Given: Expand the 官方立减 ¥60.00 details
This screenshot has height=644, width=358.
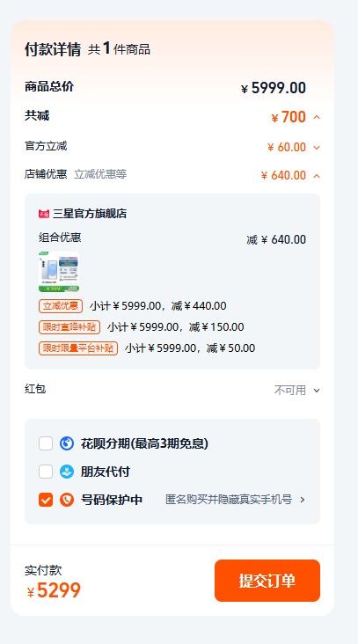Looking at the screenshot, I should point(317,148).
